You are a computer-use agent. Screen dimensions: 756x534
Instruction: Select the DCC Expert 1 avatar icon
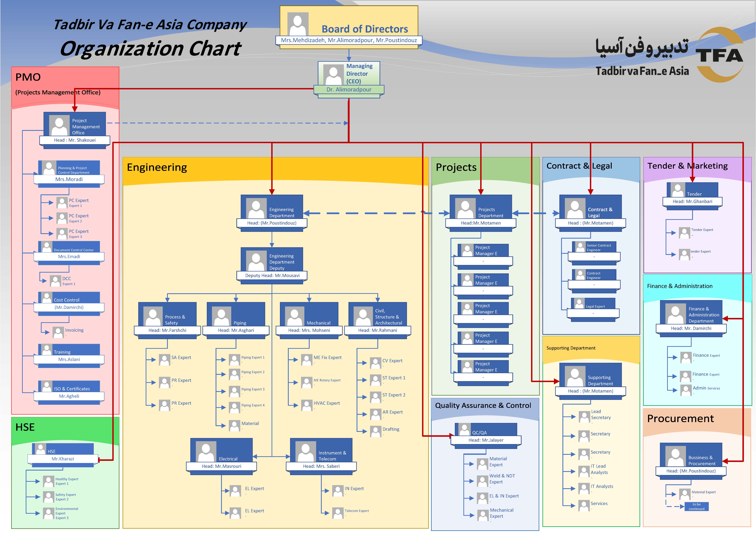[x=55, y=281]
